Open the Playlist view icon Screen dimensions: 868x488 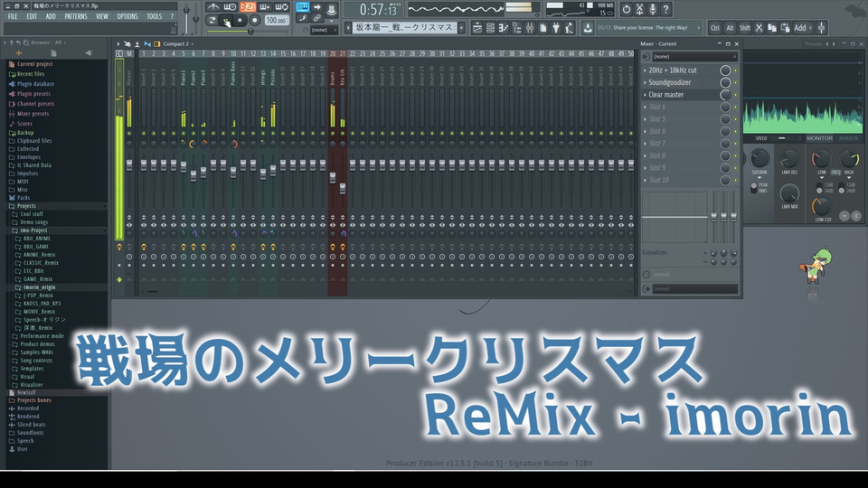pos(476,28)
